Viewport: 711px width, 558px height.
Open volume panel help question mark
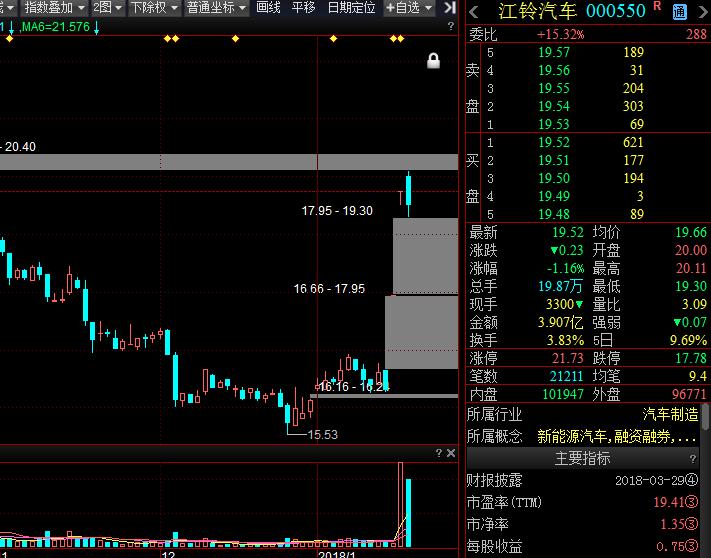point(438,453)
